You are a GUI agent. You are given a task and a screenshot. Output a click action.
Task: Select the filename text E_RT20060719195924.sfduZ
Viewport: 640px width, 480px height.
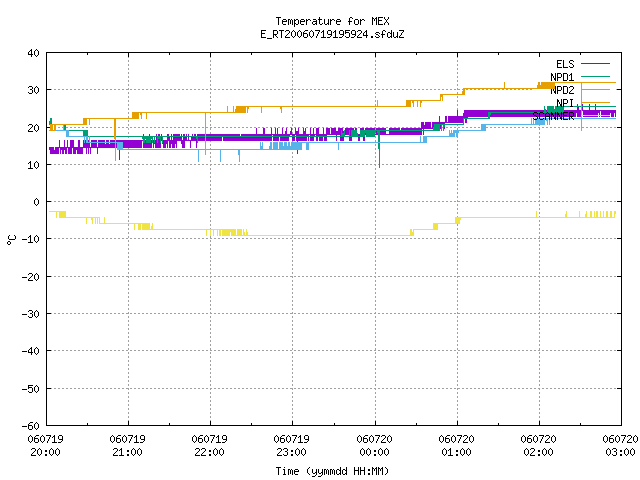pos(332,34)
